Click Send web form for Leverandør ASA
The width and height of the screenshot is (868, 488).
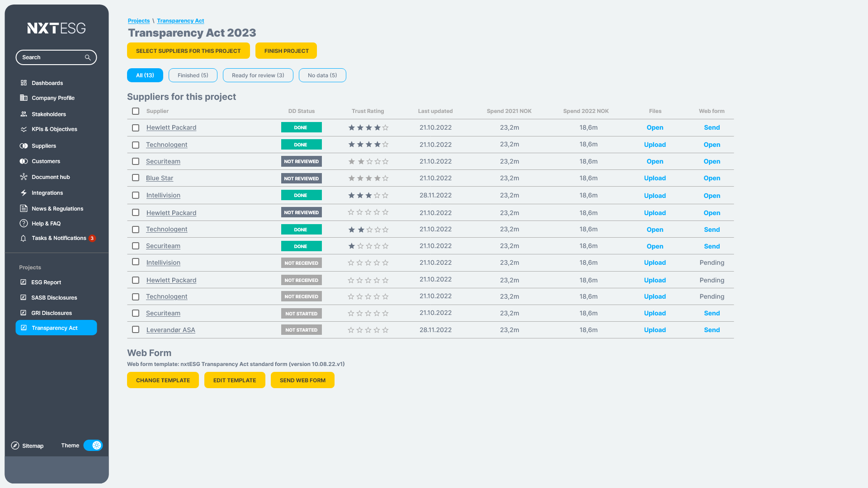[712, 330]
